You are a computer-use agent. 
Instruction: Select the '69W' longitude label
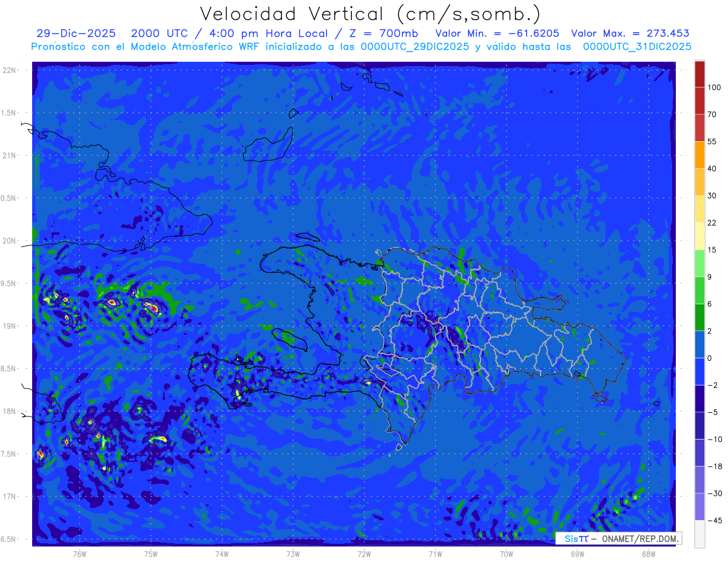pos(578,554)
